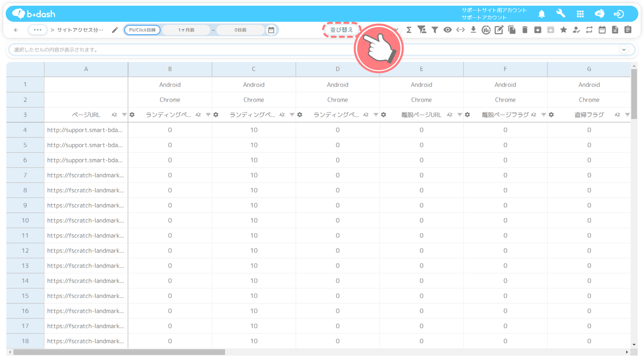Click the sigma aggregate icon
This screenshot has height=362, width=644.
pos(409,30)
